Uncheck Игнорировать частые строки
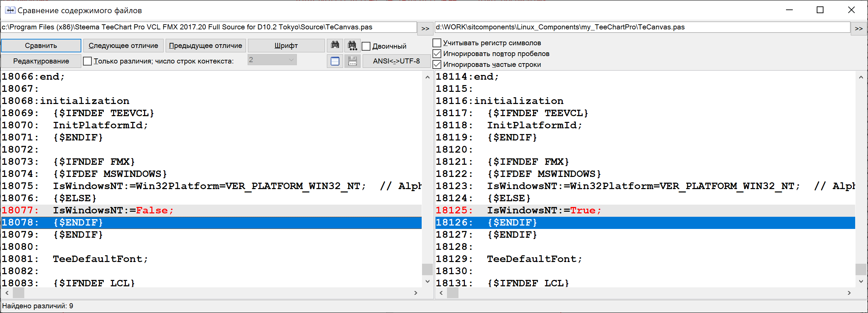Image resolution: width=868 pixels, height=313 pixels. coord(437,64)
